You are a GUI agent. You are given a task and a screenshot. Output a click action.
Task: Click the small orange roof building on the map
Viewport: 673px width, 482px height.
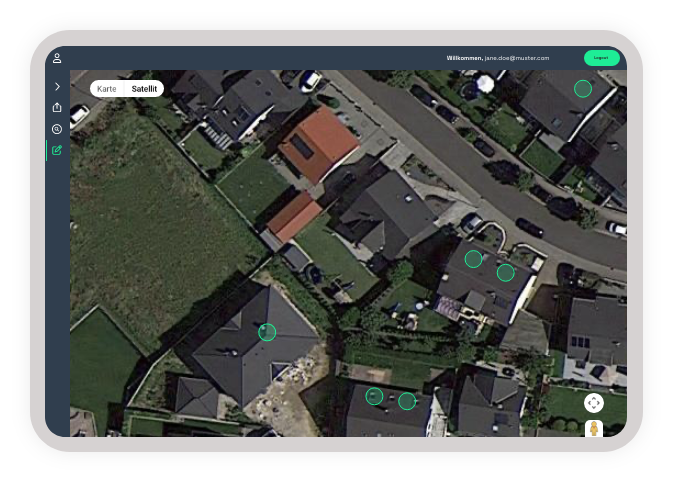coord(293,215)
